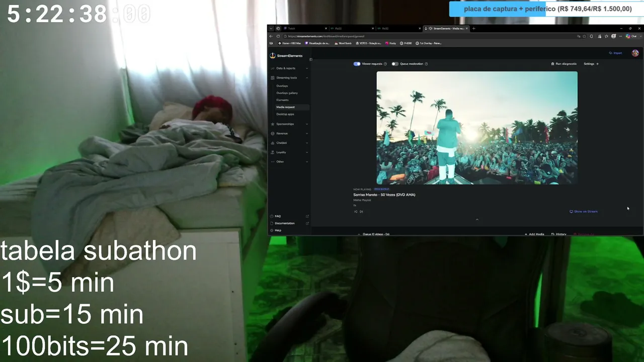Go back with the browser back arrow

(x=271, y=36)
